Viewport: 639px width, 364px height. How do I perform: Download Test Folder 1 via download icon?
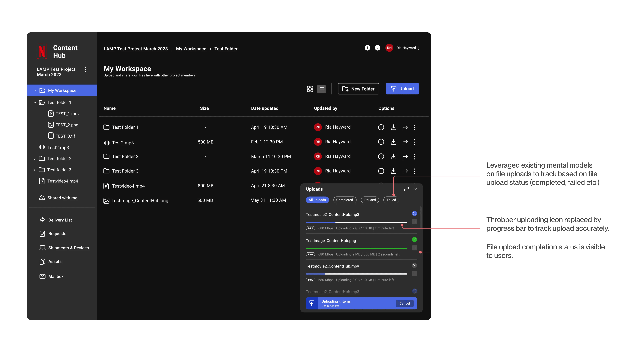393,127
